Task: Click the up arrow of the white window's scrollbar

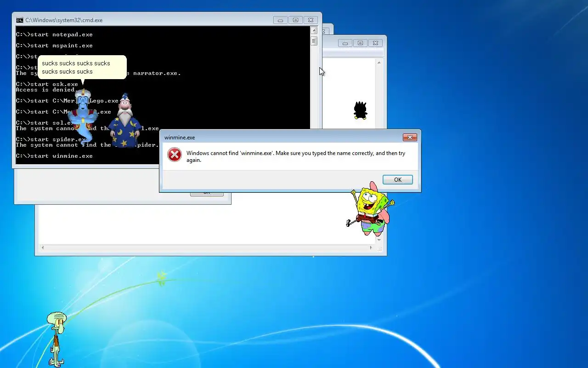Action: 379,63
